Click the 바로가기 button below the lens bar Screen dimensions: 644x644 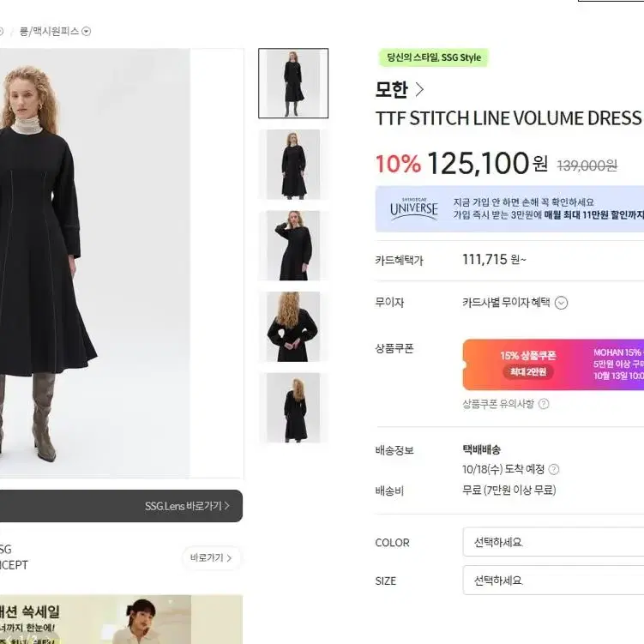point(211,557)
